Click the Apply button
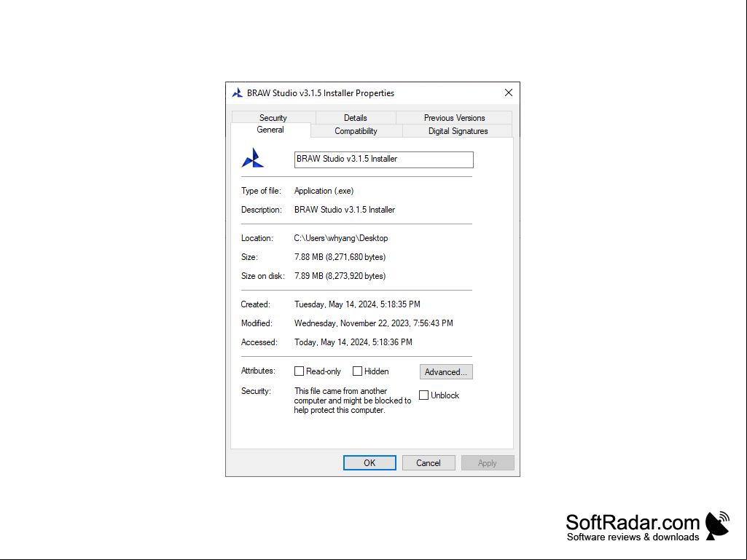This screenshot has width=747, height=560. (488, 463)
